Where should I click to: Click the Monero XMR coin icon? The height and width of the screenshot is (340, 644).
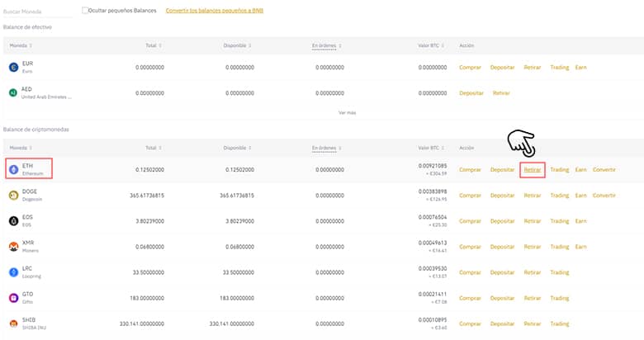pos(12,246)
